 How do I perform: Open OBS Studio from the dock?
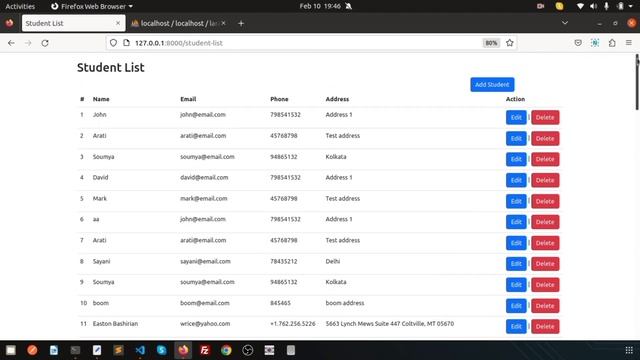(x=248, y=350)
